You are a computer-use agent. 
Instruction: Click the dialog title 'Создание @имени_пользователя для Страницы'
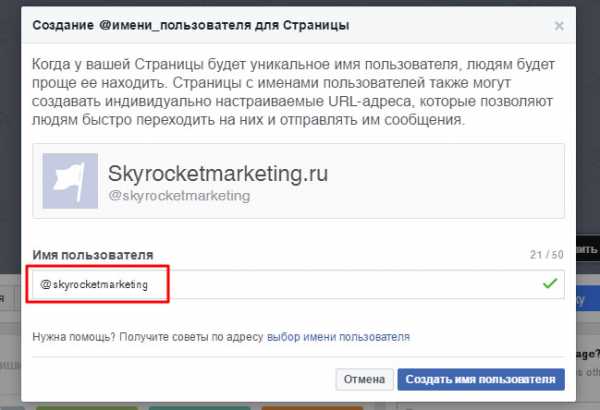pos(191,25)
